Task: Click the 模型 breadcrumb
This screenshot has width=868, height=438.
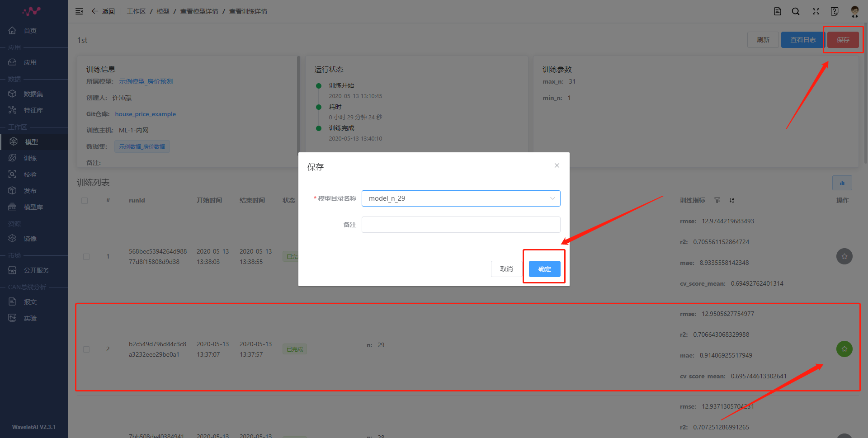Action: tap(163, 11)
